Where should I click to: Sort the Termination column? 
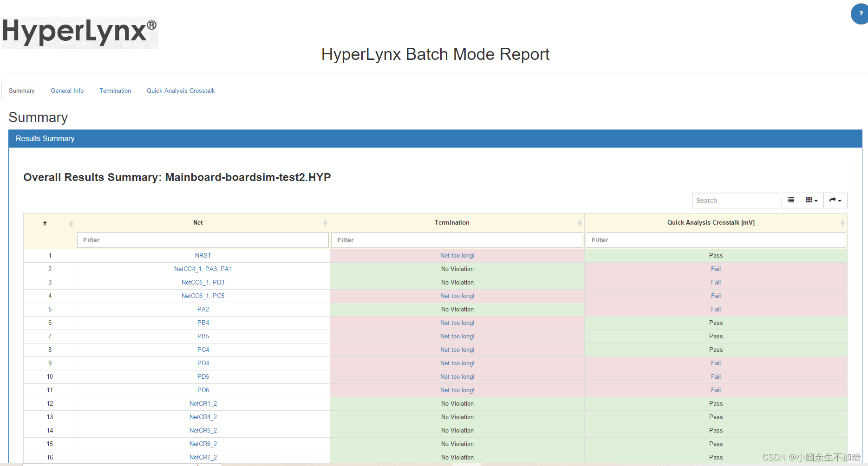click(x=580, y=223)
